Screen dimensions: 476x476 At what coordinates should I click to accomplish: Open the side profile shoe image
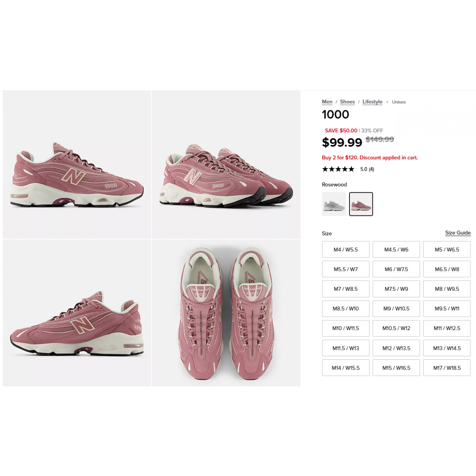[77, 165]
